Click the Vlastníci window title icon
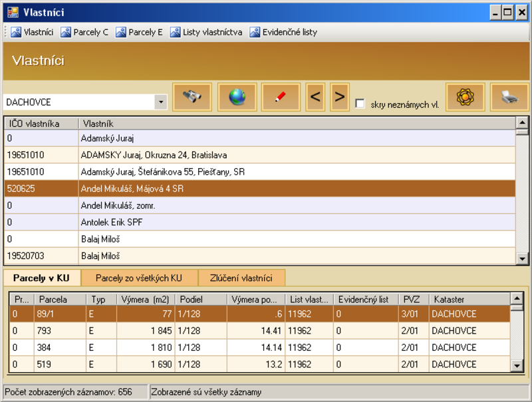 click(13, 13)
